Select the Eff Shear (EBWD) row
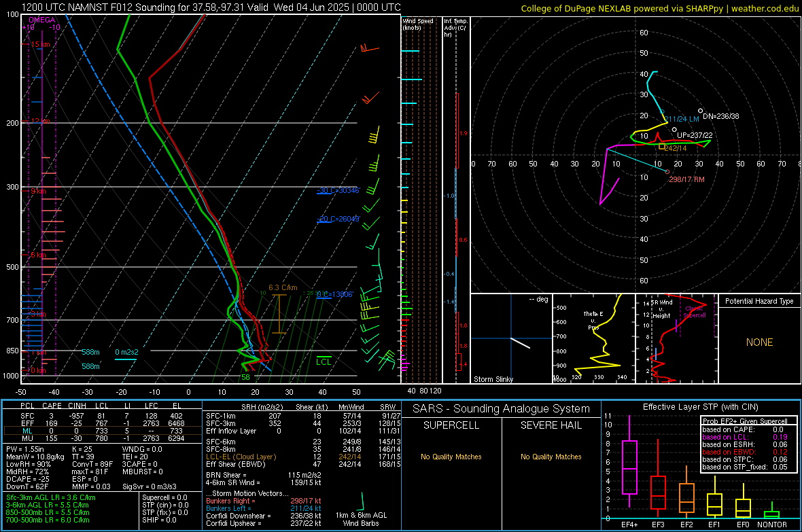Image resolution: width=802 pixels, height=532 pixels. 303,465
